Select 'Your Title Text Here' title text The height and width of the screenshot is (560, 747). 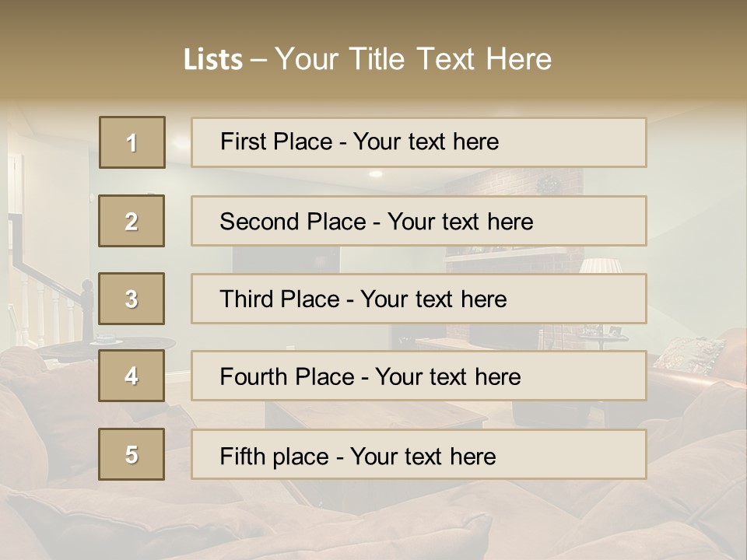tap(413, 60)
